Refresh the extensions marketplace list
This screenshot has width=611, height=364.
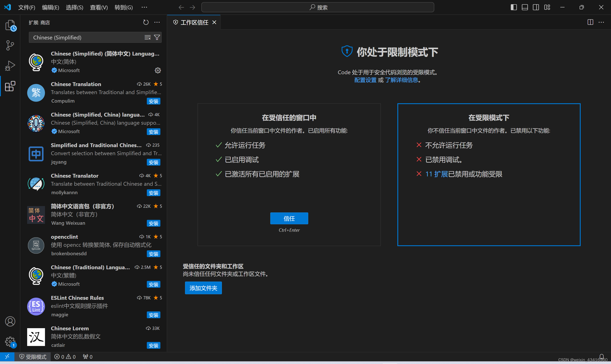[x=146, y=22]
